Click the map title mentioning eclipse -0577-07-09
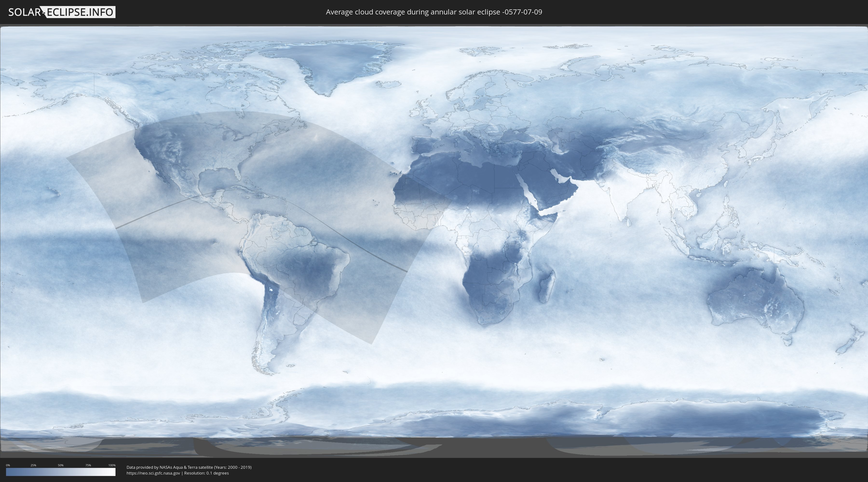The height and width of the screenshot is (482, 868). point(434,12)
